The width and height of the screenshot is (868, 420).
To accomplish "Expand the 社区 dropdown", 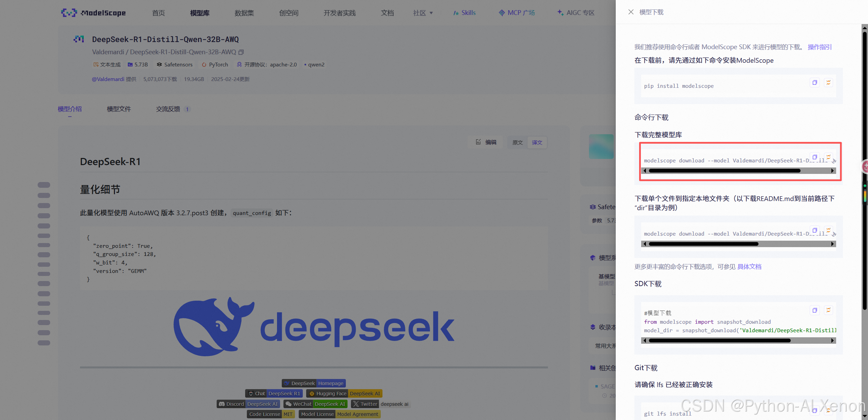I will coord(423,13).
